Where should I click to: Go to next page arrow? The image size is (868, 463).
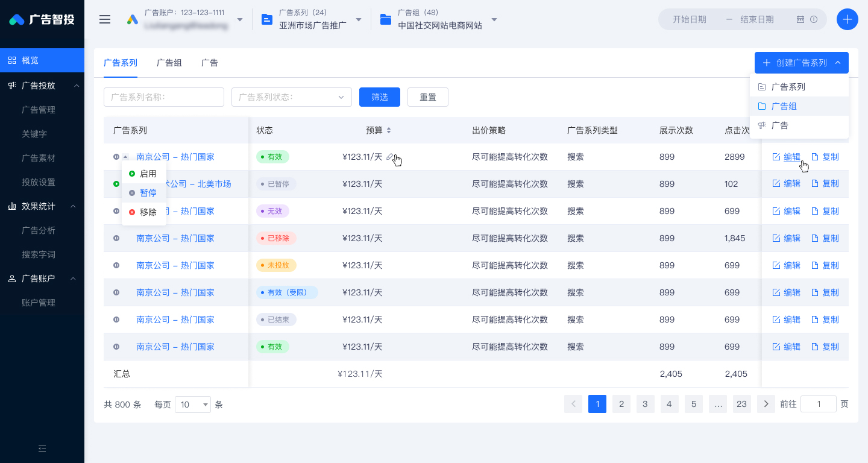click(x=766, y=404)
